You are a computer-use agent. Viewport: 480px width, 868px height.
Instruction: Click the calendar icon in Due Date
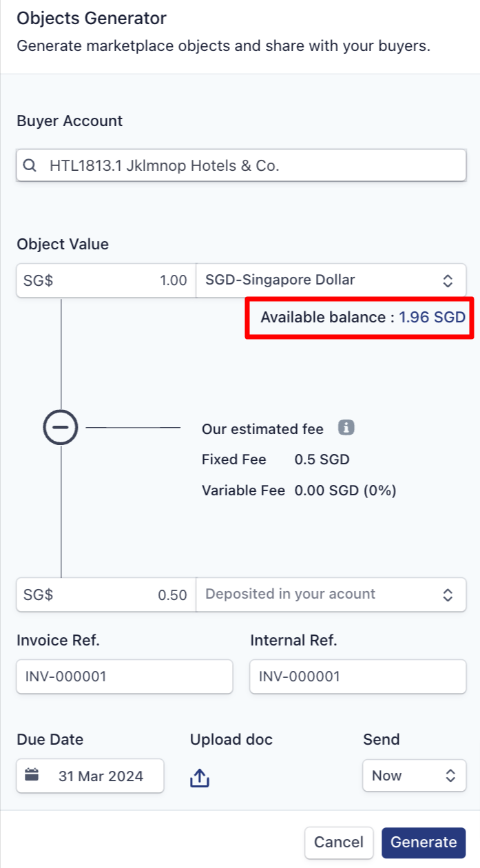(32, 775)
